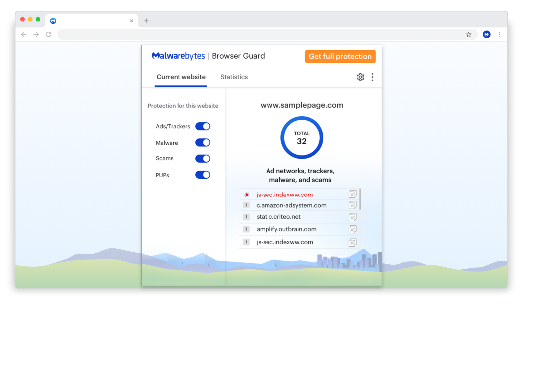
Task: Click the browser address bar
Action: click(x=259, y=35)
